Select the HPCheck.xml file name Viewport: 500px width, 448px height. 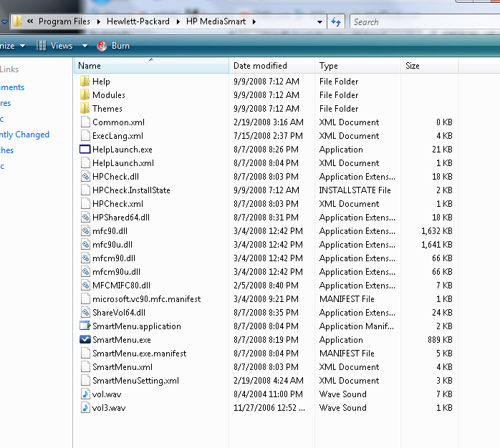point(117,204)
